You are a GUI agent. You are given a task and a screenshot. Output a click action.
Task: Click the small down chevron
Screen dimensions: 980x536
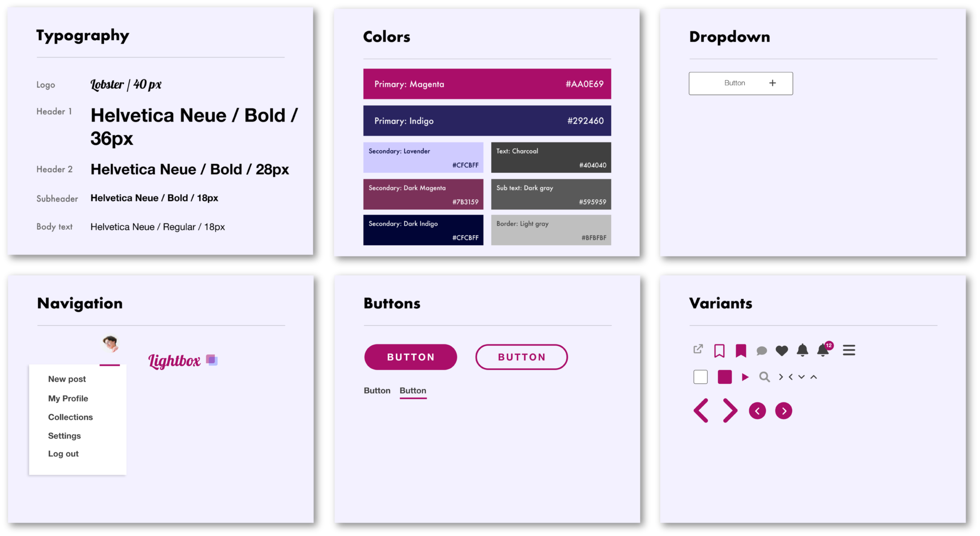coord(802,377)
